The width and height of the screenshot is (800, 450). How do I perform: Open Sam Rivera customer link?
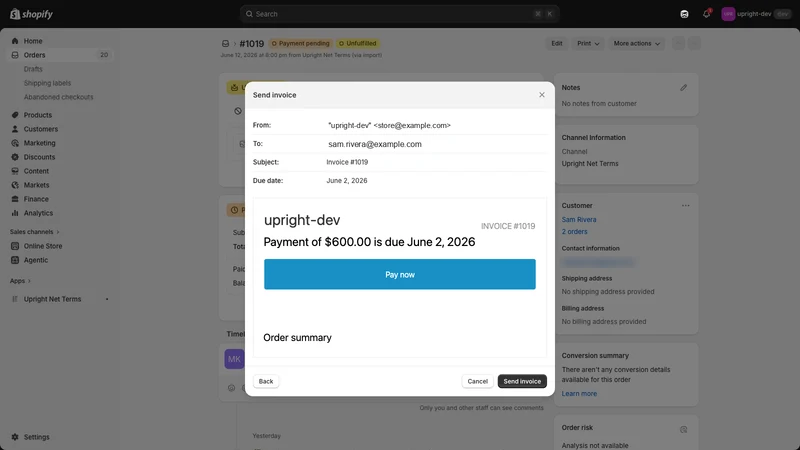click(579, 219)
